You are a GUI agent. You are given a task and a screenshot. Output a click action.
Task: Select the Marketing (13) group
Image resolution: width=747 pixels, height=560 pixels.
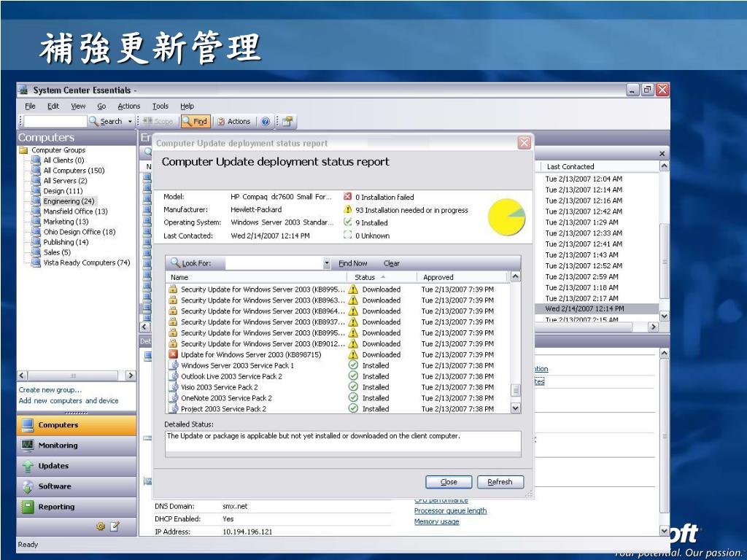tap(66, 222)
